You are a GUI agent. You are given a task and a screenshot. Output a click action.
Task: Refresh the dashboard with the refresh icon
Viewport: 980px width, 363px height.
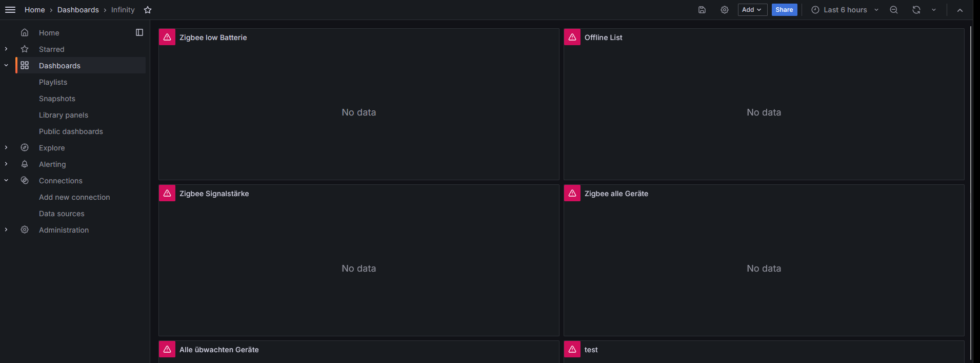[x=916, y=10]
